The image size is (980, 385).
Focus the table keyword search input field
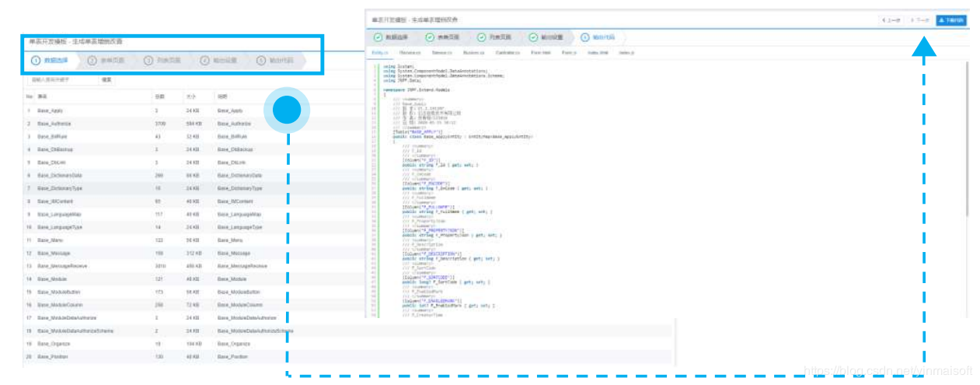coord(62,79)
